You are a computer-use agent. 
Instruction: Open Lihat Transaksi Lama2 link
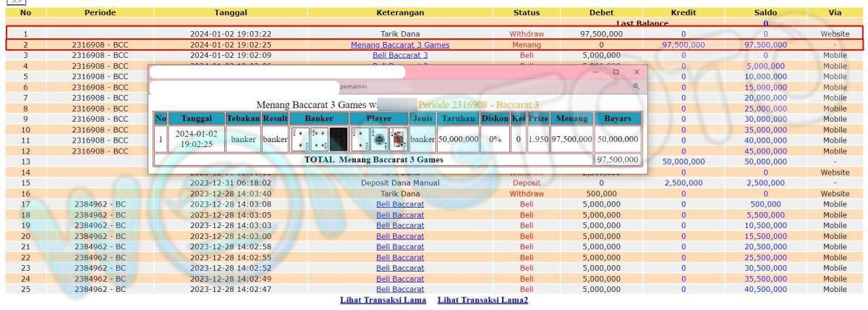(x=482, y=300)
